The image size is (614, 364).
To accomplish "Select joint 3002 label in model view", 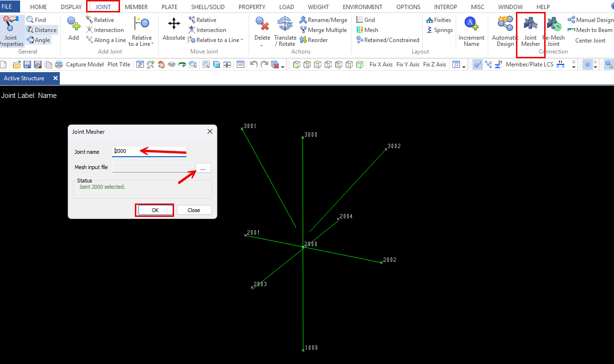I will [394, 146].
